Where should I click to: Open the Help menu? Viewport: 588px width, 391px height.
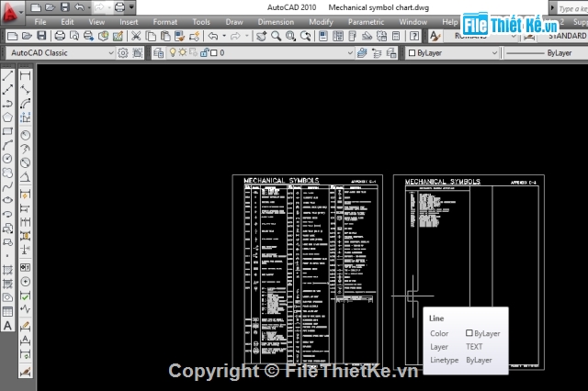[x=449, y=22]
